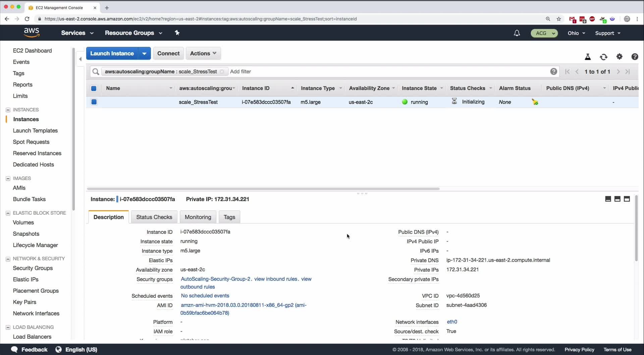Click the horizontal scrollbar under instances table
The image size is (644, 355).
click(x=263, y=189)
